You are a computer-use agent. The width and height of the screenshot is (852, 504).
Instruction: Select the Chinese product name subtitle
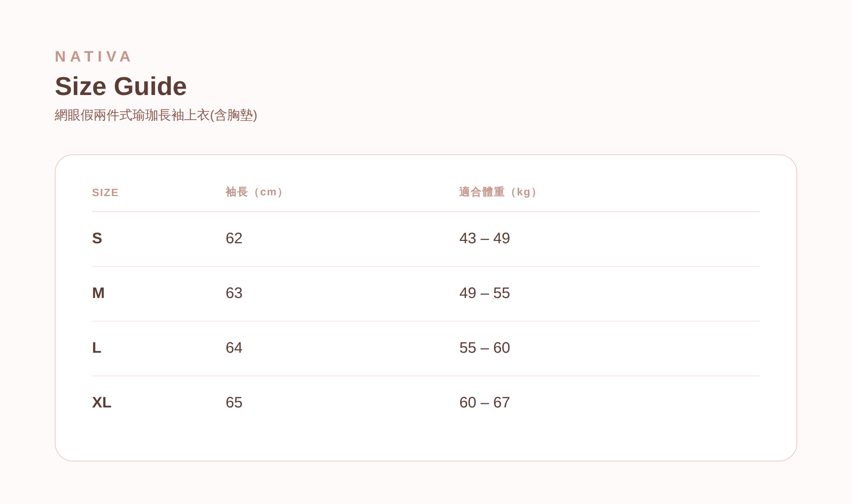pyautogui.click(x=156, y=115)
